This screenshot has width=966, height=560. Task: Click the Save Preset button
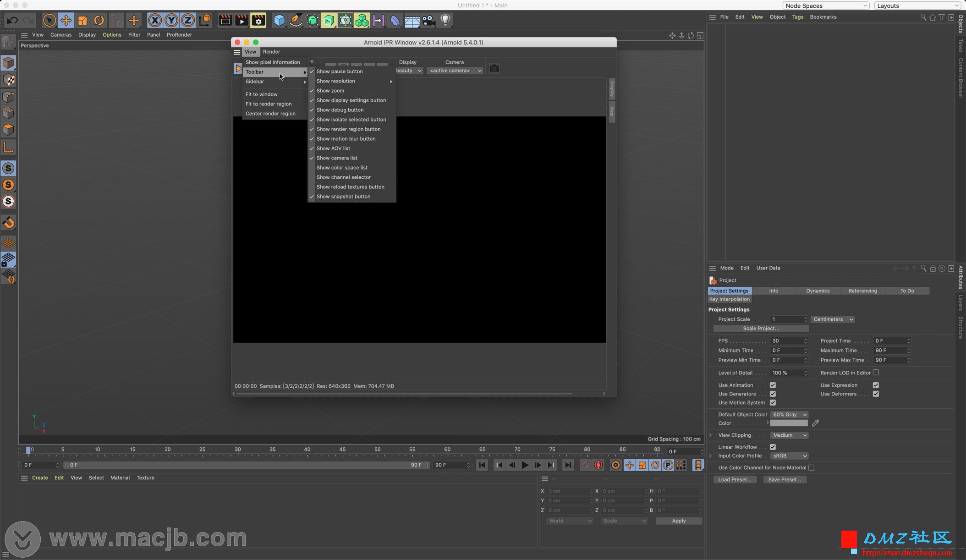coord(785,480)
